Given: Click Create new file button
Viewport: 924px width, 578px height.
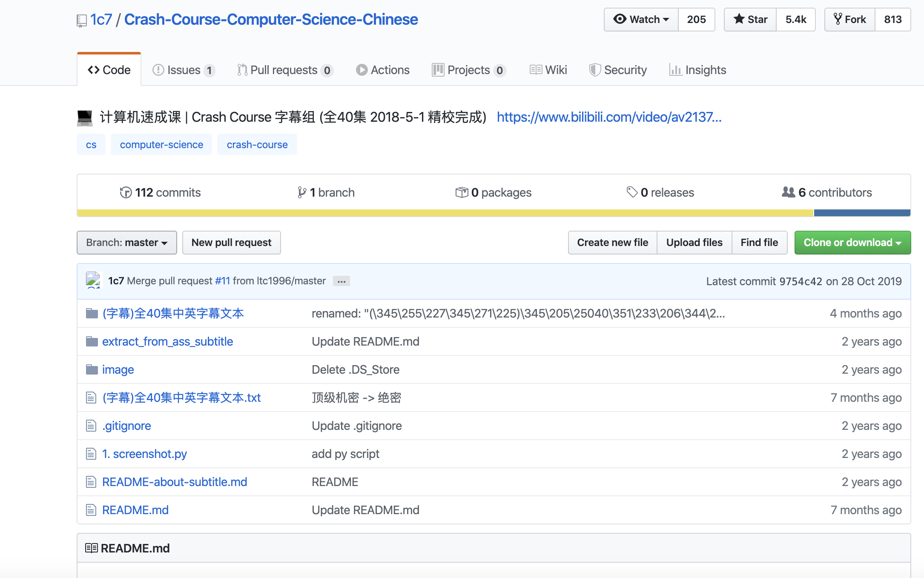Looking at the screenshot, I should (x=613, y=243).
